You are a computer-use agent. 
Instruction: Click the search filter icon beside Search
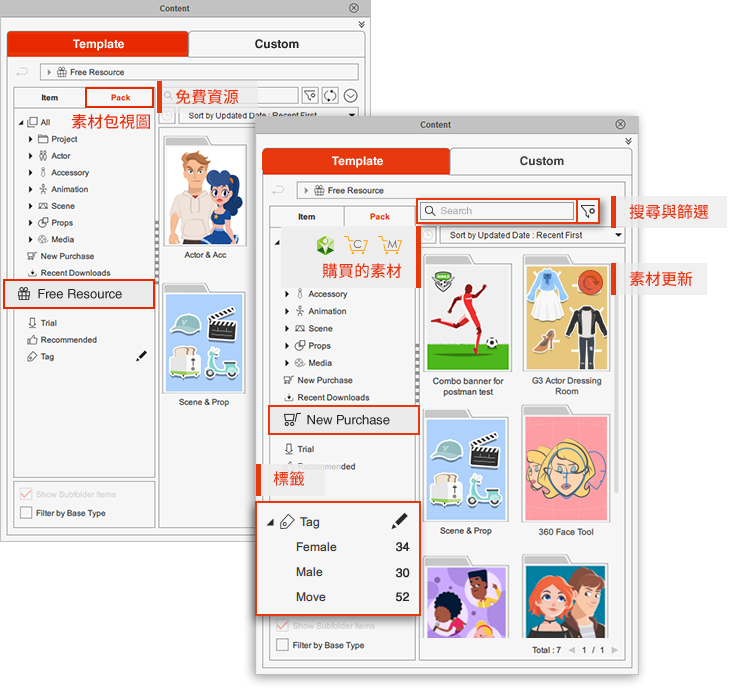pos(588,211)
